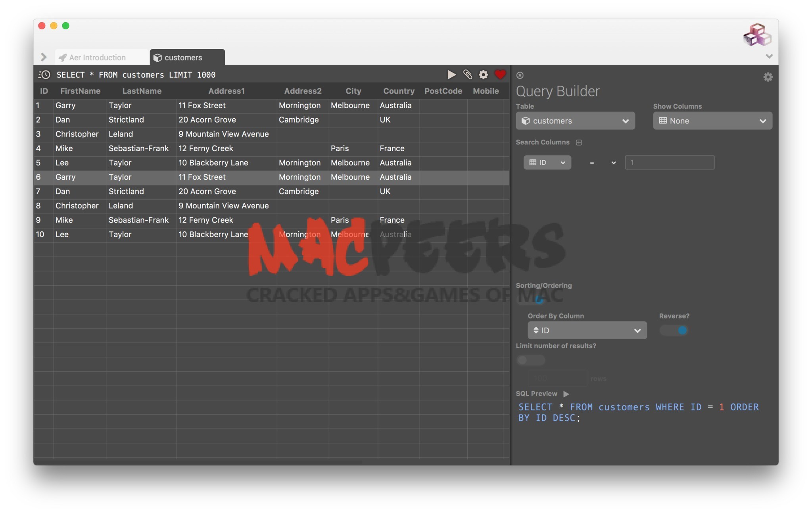812x513 pixels.
Task: Open Order By Column ID dropdown
Action: tap(587, 330)
